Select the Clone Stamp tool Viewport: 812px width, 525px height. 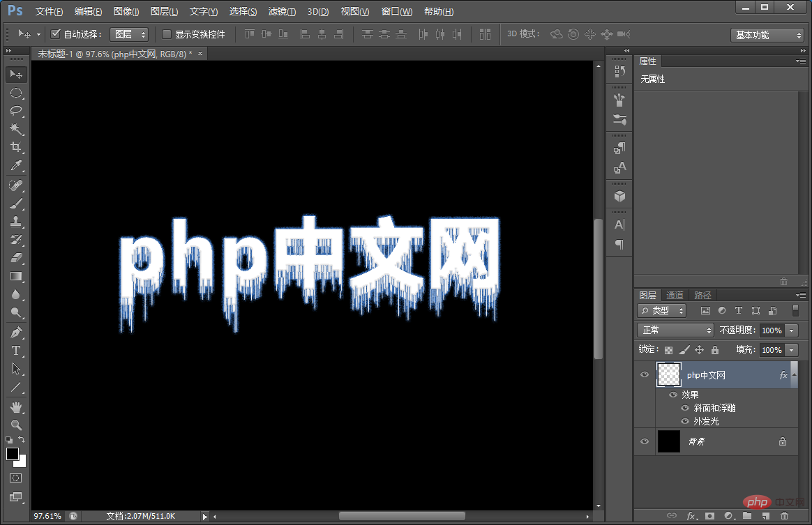(x=16, y=222)
